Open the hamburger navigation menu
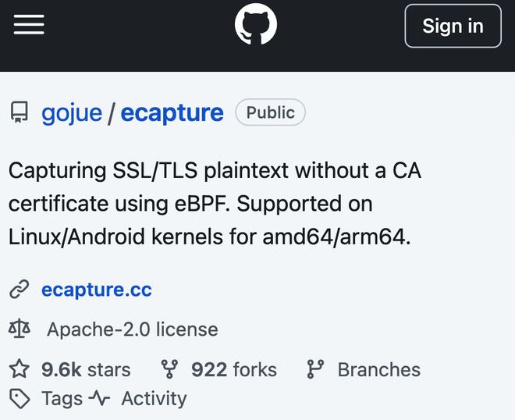This screenshot has width=515, height=420. 29,25
